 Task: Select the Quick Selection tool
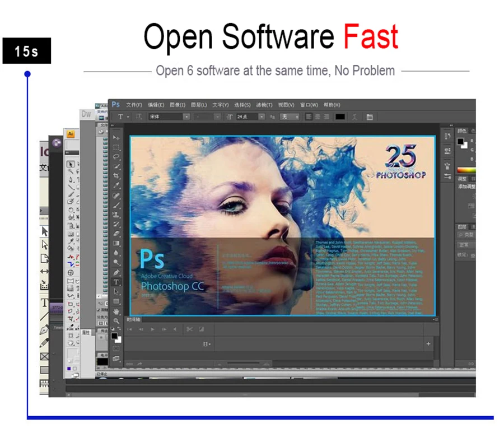point(116,166)
